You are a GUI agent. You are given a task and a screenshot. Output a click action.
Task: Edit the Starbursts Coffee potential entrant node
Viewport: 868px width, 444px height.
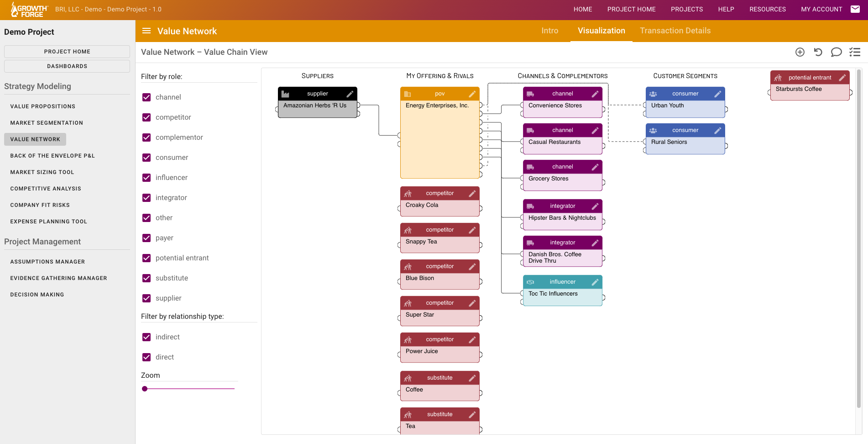[842, 77]
